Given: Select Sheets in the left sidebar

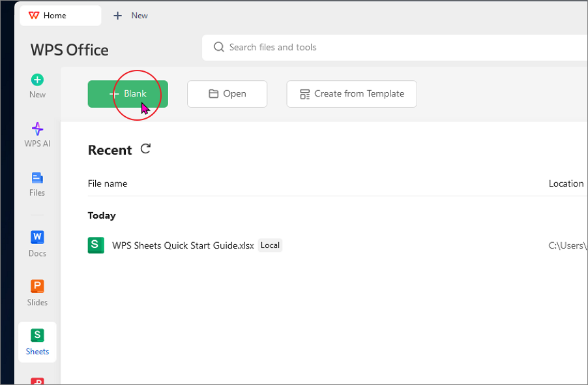Looking at the screenshot, I should 37,342.
